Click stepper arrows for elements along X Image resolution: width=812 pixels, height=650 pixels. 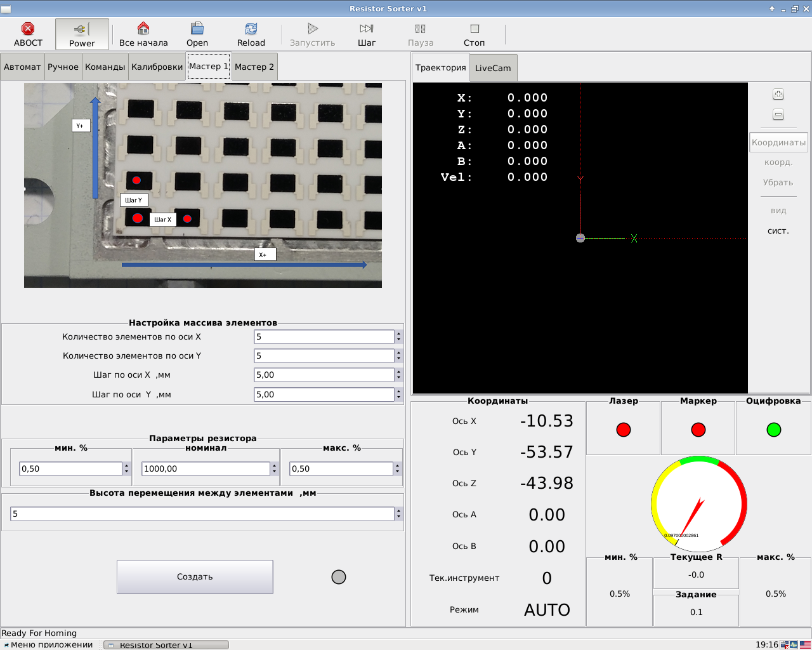pyautogui.click(x=398, y=337)
